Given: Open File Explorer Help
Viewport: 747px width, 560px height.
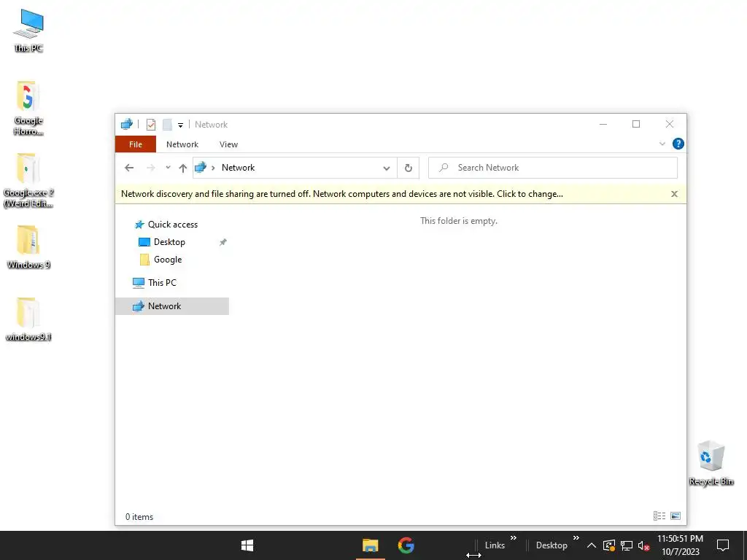Looking at the screenshot, I should [678, 144].
